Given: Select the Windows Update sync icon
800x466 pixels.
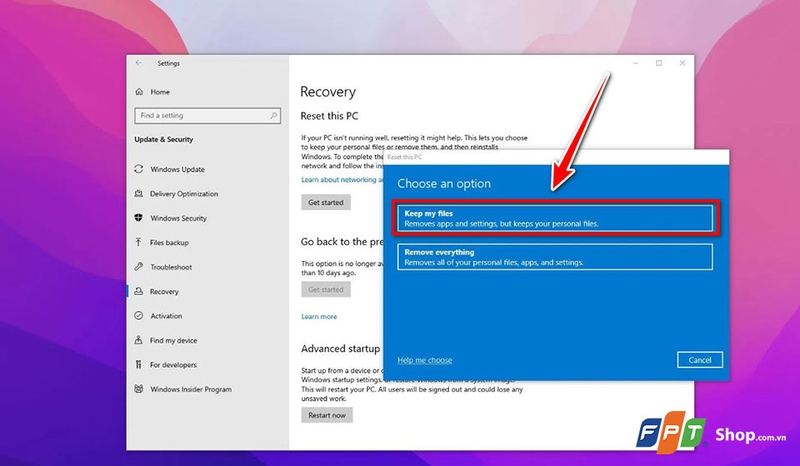Looking at the screenshot, I should 139,169.
